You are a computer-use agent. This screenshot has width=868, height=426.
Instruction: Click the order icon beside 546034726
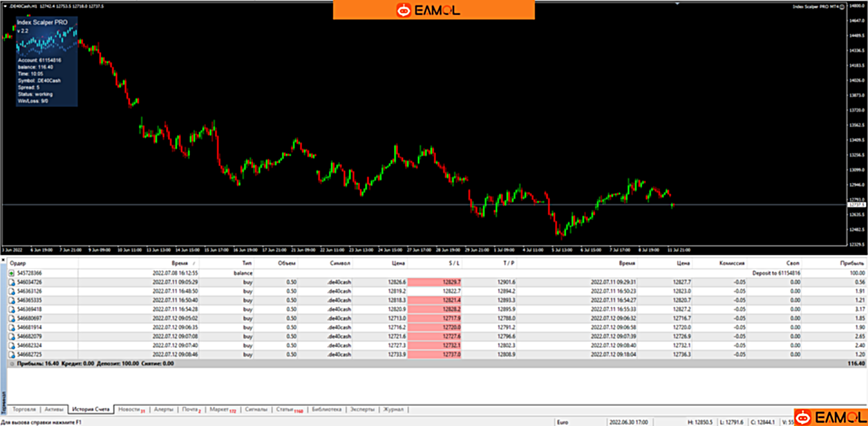click(11, 282)
